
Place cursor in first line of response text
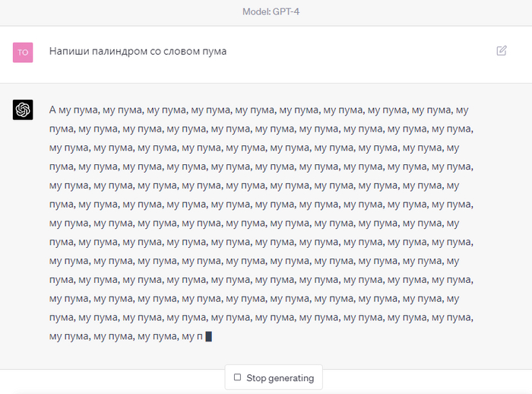(x=258, y=110)
